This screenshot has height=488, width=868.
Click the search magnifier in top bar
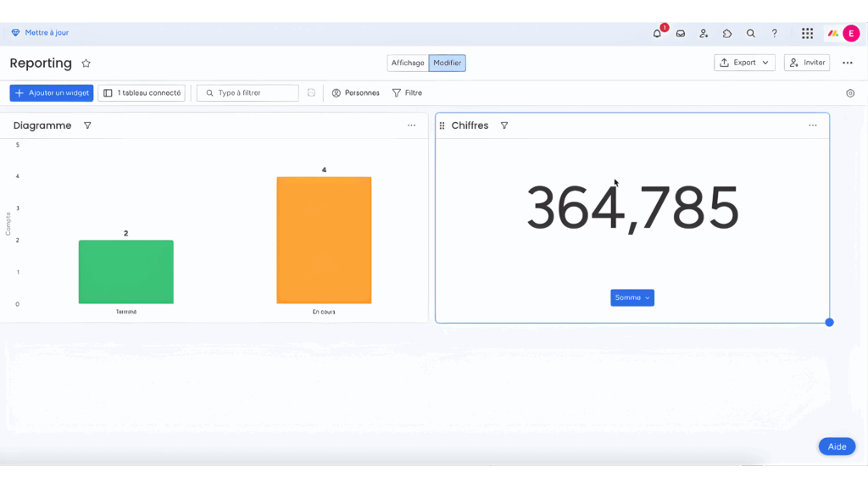tap(751, 33)
